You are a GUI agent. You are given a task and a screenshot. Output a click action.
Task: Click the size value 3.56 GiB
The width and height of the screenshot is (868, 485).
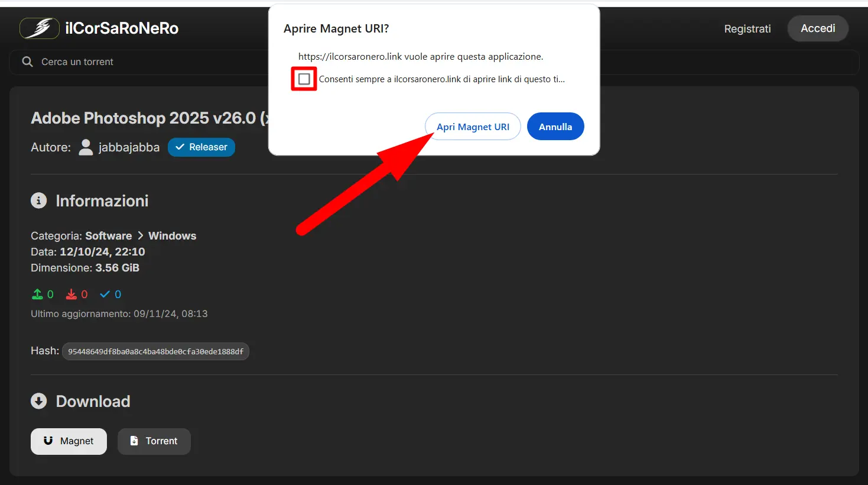(x=118, y=267)
